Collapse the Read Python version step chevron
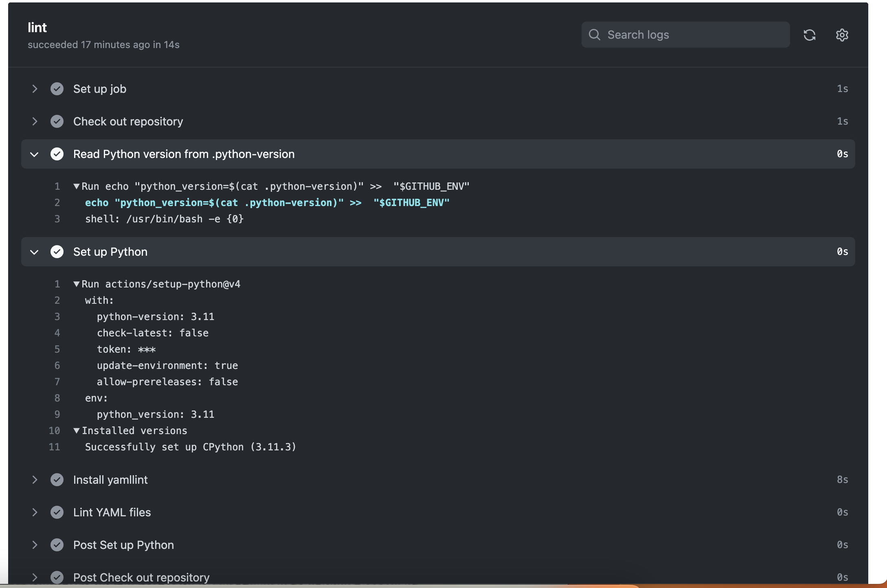The width and height of the screenshot is (887, 588). pyautogui.click(x=35, y=154)
